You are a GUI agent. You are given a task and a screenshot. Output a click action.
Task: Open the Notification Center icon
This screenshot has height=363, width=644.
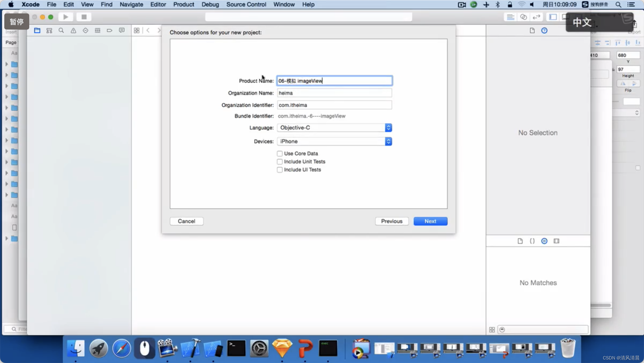click(x=631, y=4)
